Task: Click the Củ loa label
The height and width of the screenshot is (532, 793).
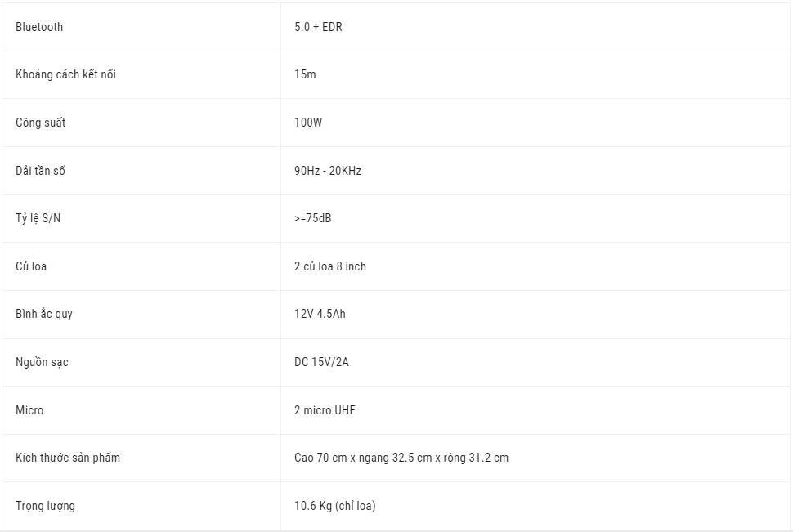Action: [x=31, y=266]
